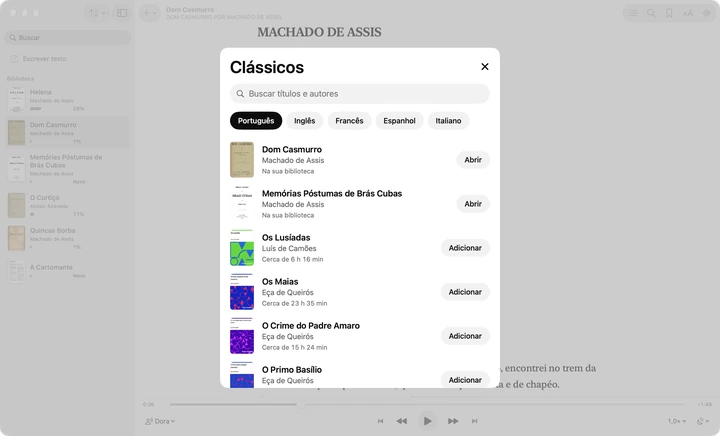The image size is (720, 436).
Task: Add O Crime do Padre Amaro
Action: pos(465,336)
